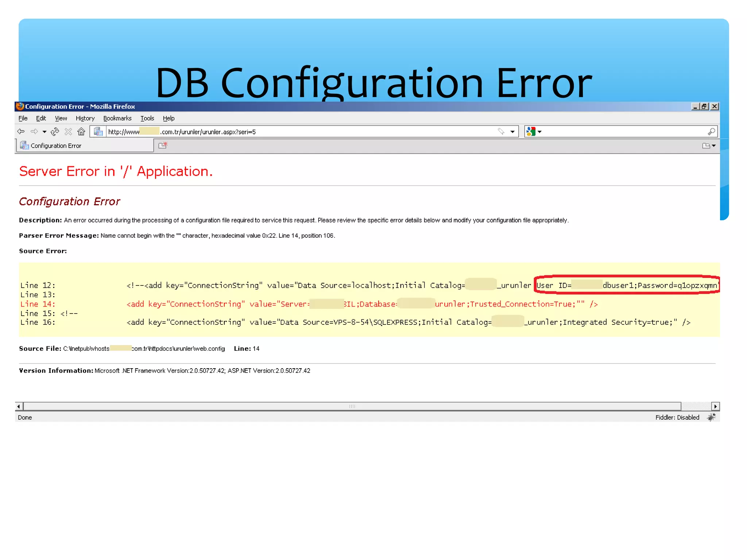Viewport: 747px width, 560px height.
Task: Restore down the Firefox window
Action: tap(704, 106)
